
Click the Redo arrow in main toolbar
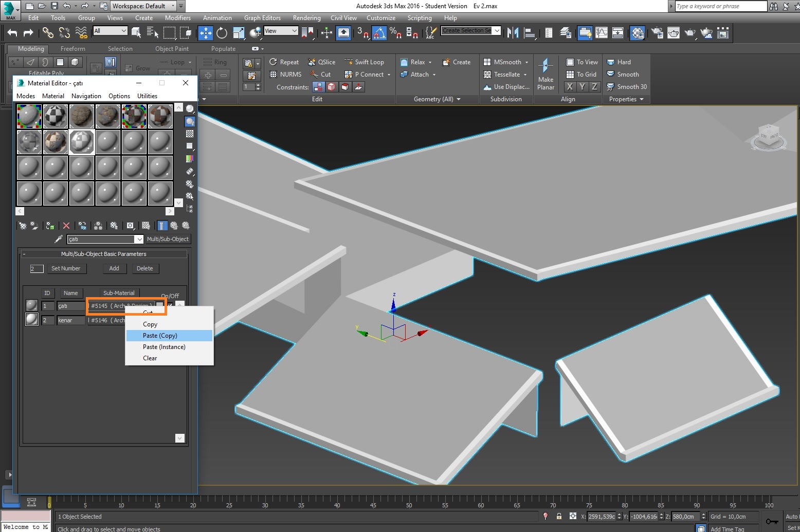click(29, 33)
